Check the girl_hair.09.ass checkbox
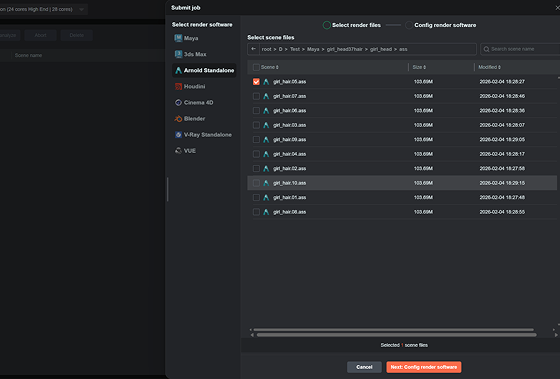The height and width of the screenshot is (379, 560). point(256,140)
